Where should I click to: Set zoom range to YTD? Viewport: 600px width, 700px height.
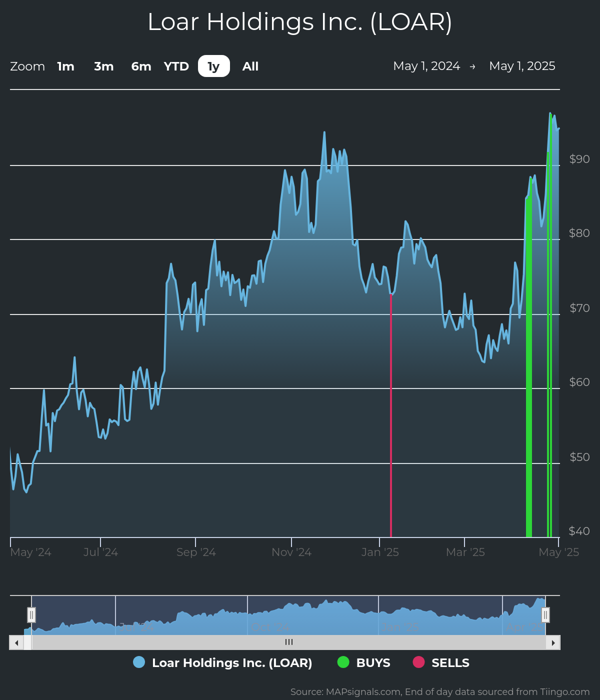(176, 66)
